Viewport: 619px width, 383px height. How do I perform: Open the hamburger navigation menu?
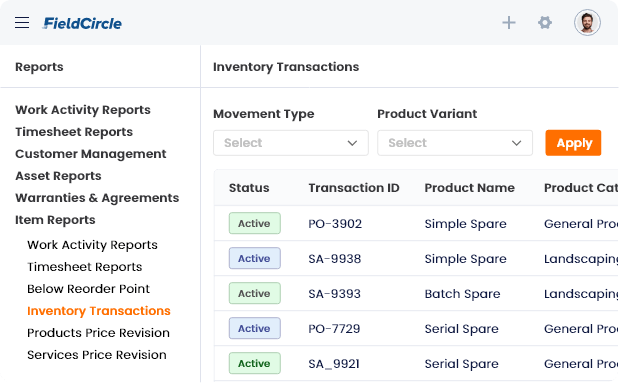[22, 23]
